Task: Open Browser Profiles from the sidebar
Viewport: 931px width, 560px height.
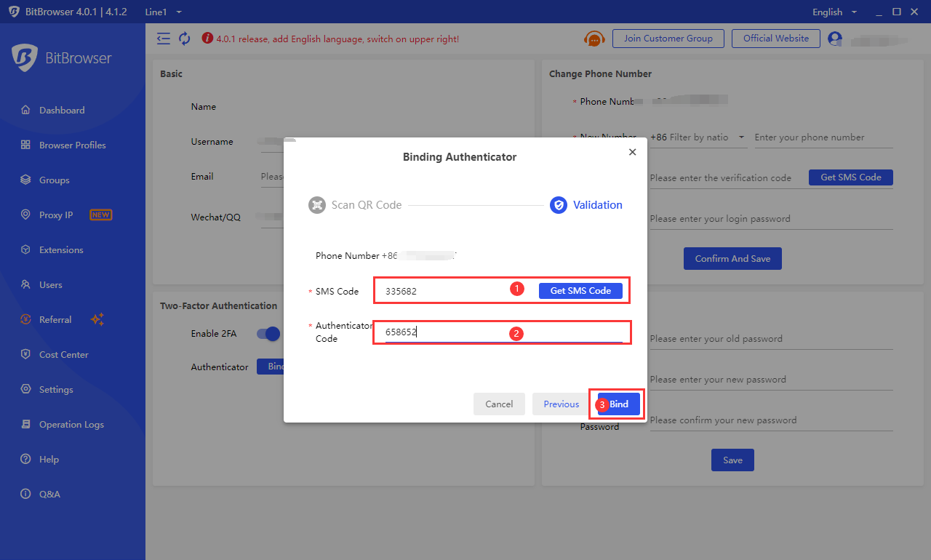Action: [x=73, y=145]
